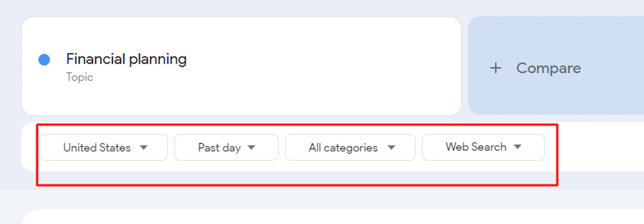Expand the Web Search type dropdown
The height and width of the screenshot is (224, 644).
[x=483, y=147]
